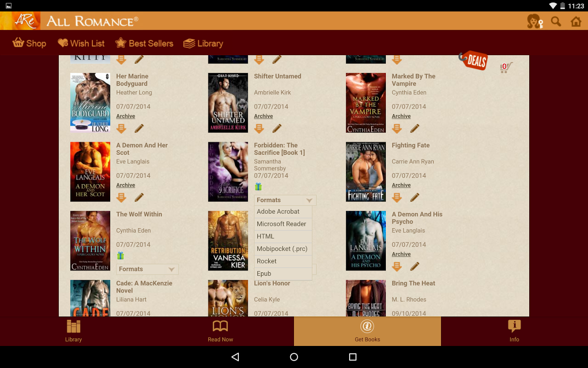The image size is (588, 368).
Task: Select Rocket format option
Action: [x=283, y=261]
